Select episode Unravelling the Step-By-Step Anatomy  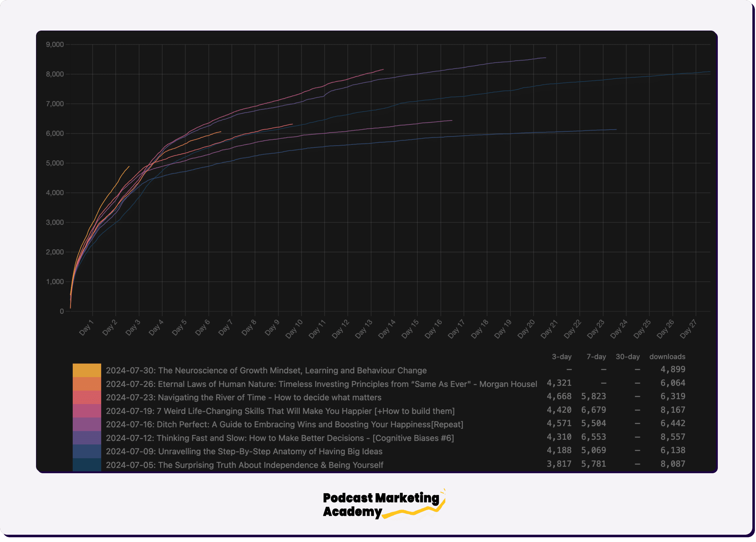point(244,451)
